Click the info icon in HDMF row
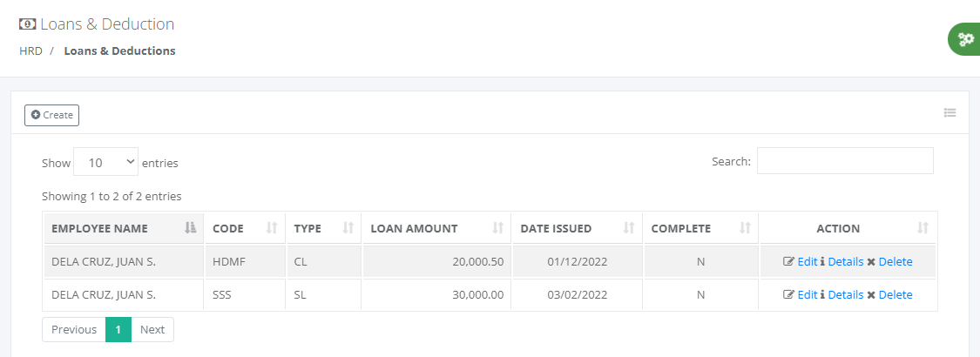 tap(822, 262)
